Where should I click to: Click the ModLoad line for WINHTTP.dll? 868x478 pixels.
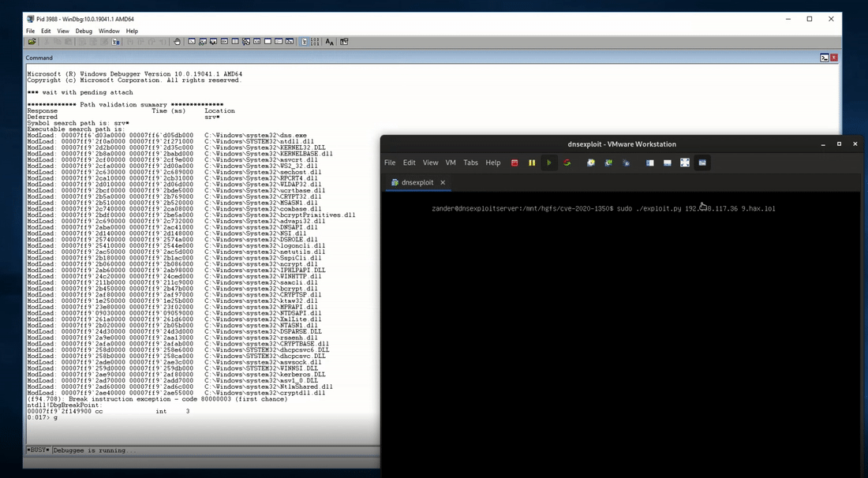click(174, 276)
